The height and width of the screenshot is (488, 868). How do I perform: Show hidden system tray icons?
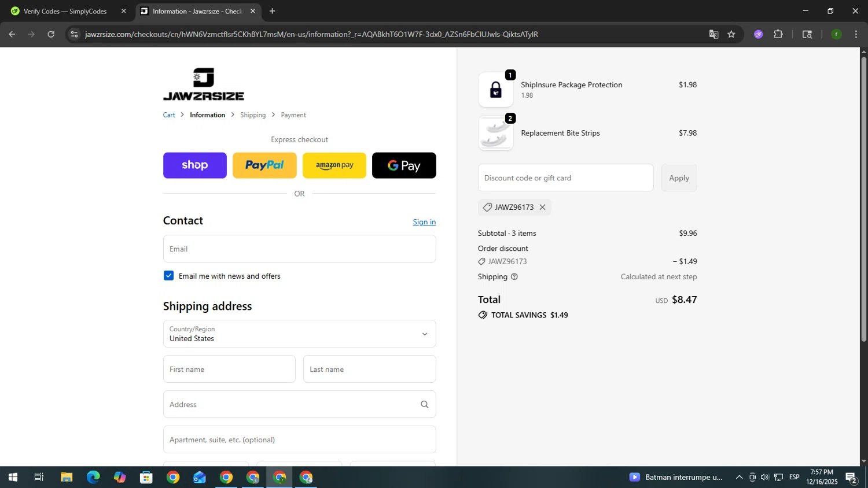click(739, 477)
